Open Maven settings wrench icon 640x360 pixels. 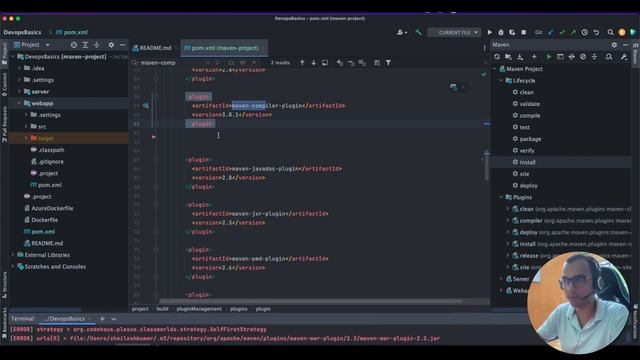624,57
